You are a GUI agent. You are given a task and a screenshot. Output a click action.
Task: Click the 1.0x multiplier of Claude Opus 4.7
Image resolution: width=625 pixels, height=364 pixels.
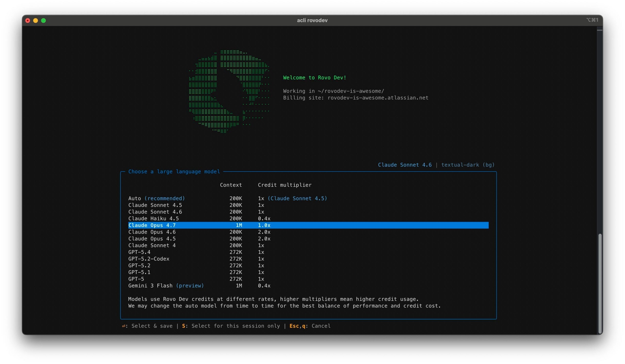click(x=264, y=225)
